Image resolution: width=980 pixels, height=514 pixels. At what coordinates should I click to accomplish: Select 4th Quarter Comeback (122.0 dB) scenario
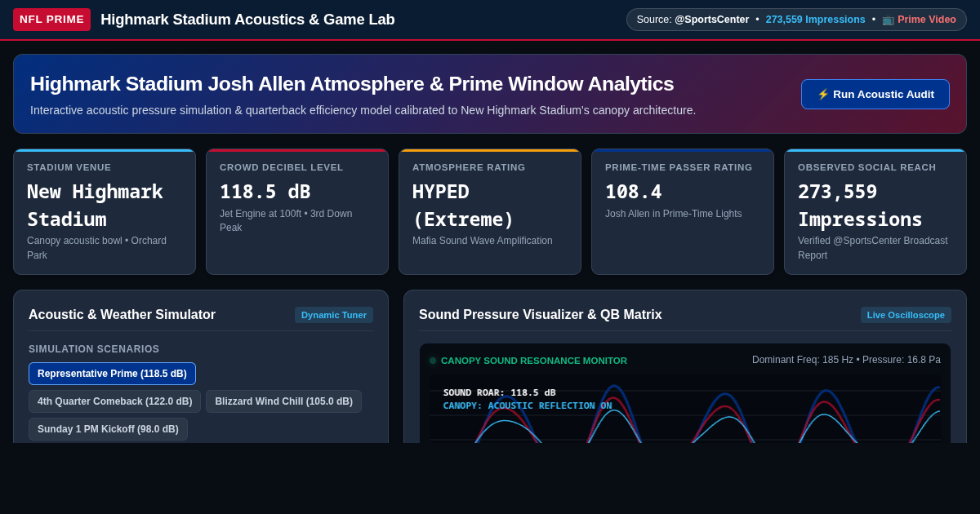(x=114, y=401)
